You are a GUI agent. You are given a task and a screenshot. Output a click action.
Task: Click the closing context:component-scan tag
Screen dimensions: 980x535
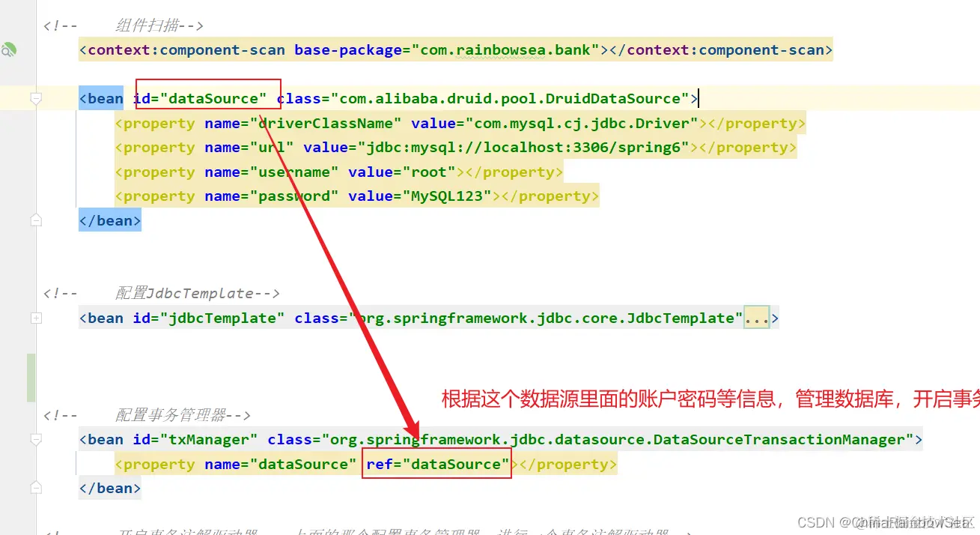click(722, 50)
